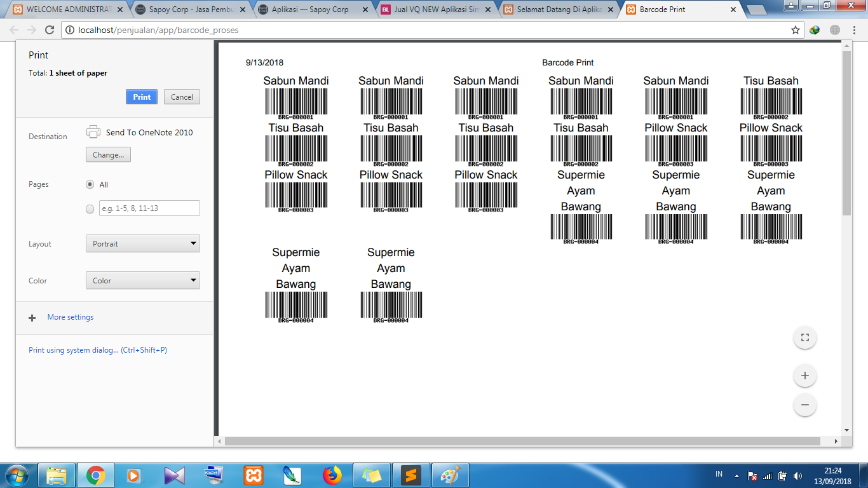Click the Action Center flag icon
Viewport: 868px width, 488px height.
752,475
